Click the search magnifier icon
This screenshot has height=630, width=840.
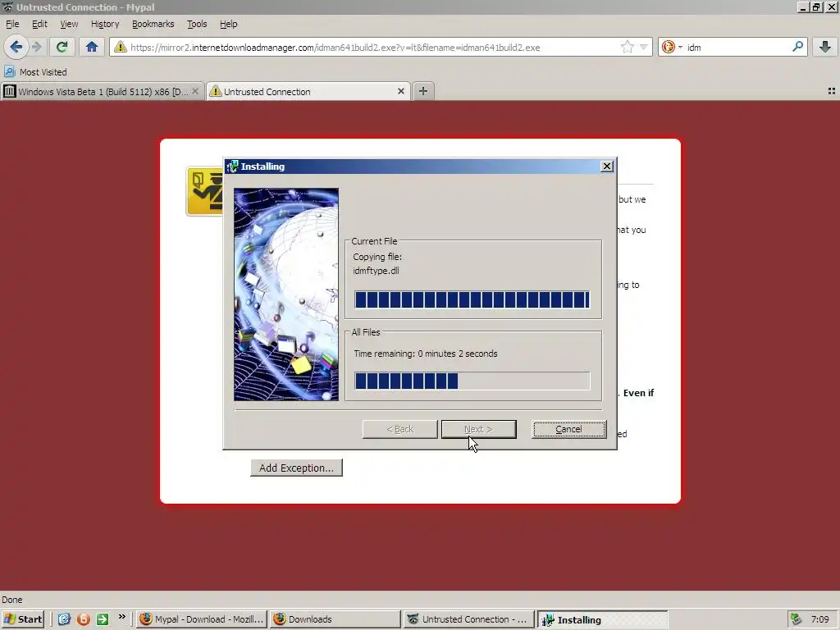point(797,47)
